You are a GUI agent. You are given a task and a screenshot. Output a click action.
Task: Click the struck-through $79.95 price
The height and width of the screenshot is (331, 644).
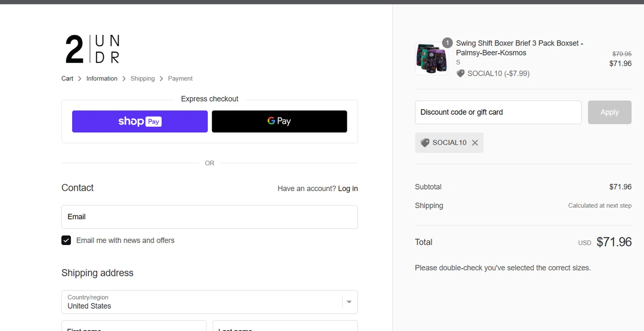tap(622, 54)
